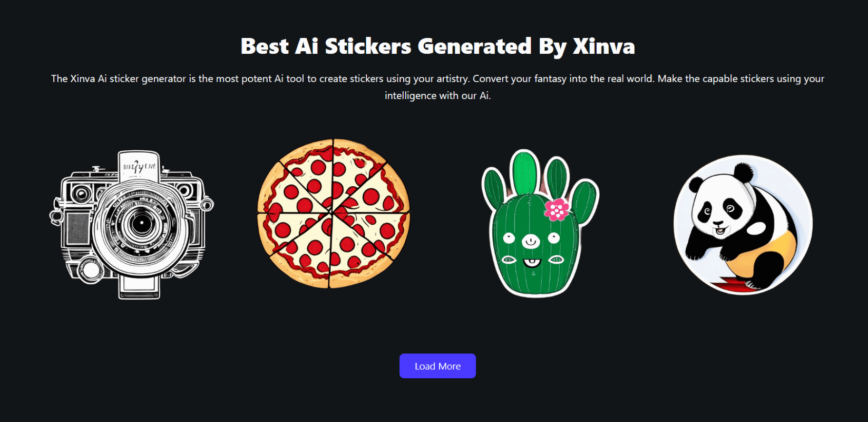Click the camera's central lens
The image size is (868, 422).
click(x=141, y=223)
